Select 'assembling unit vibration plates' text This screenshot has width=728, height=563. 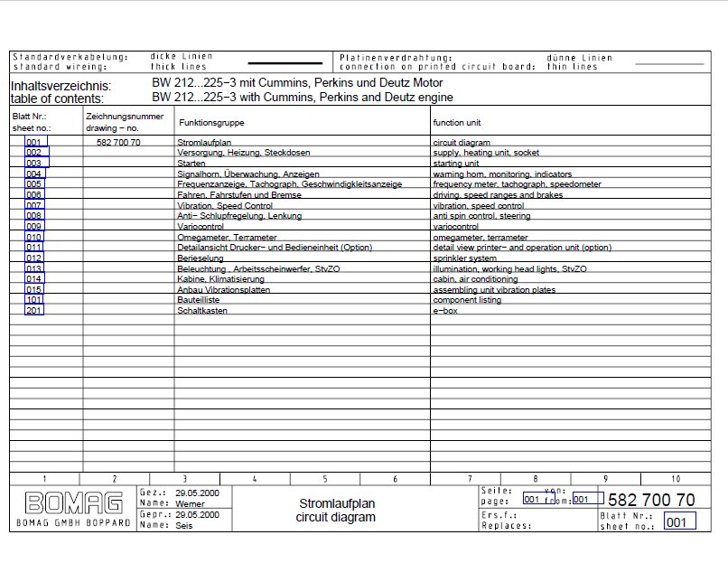click(x=494, y=289)
